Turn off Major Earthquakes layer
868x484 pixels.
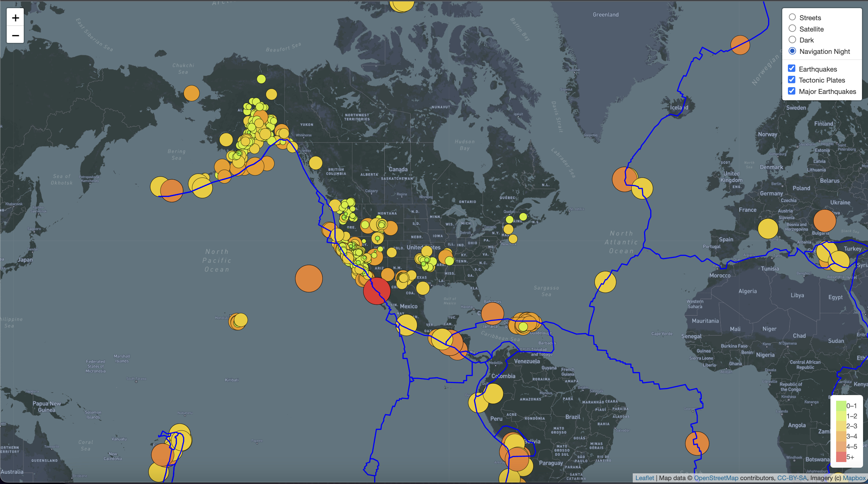point(792,91)
